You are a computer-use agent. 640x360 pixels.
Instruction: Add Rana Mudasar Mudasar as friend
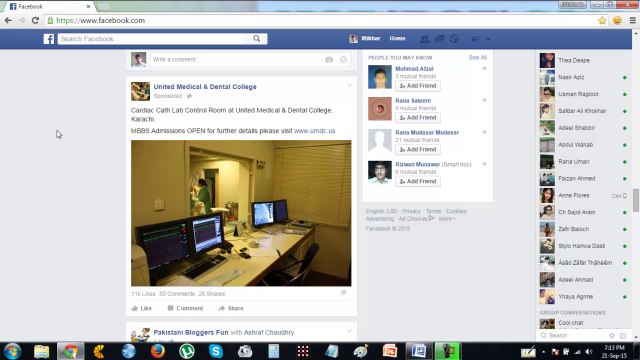[418, 149]
